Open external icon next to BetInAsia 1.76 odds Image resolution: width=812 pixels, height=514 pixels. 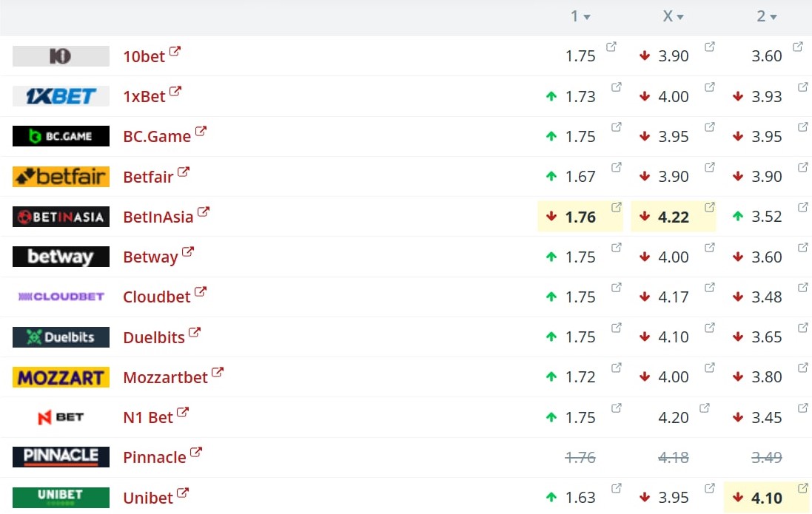616,207
